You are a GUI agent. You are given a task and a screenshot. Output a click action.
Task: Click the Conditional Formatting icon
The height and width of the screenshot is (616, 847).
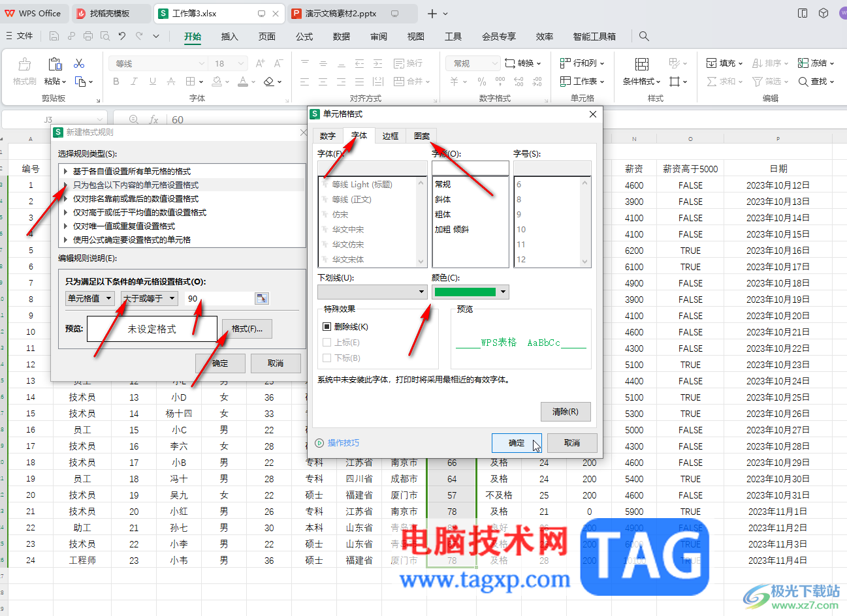[642, 64]
